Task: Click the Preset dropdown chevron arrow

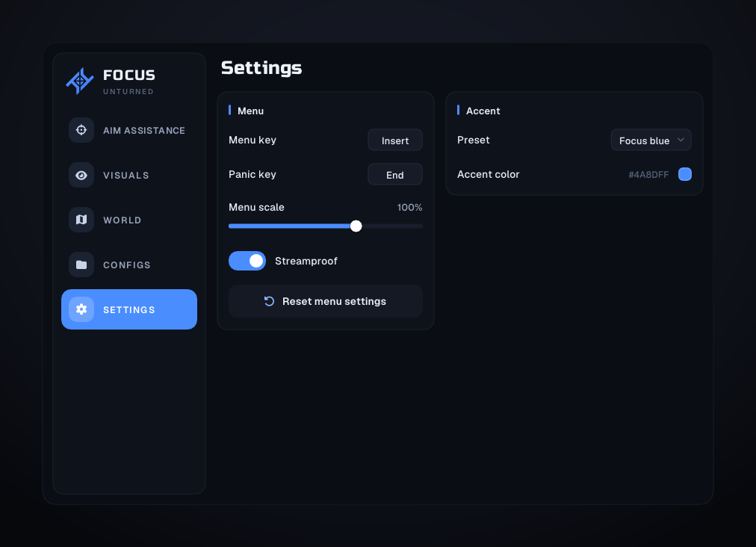Action: [x=681, y=140]
